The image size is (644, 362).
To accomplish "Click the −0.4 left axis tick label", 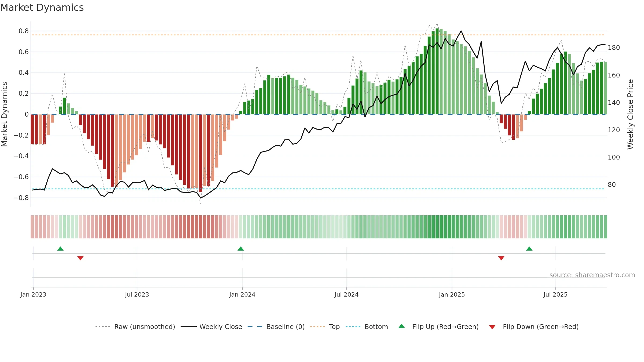I will [x=21, y=156].
